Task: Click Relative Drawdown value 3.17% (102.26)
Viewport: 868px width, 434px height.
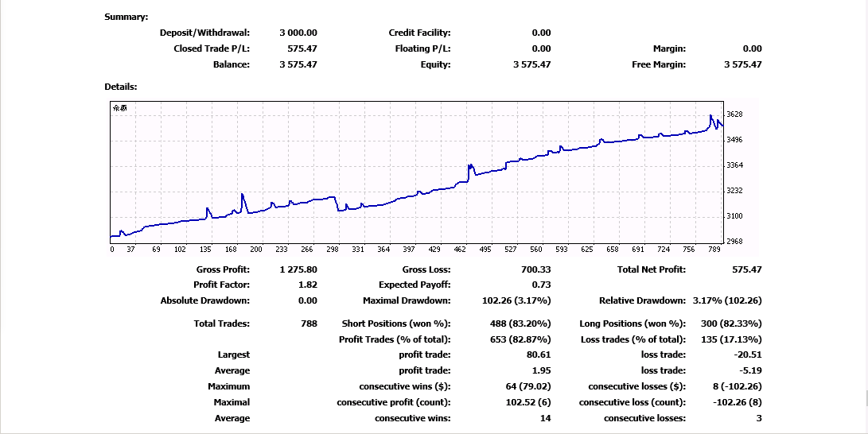Action: coord(727,300)
